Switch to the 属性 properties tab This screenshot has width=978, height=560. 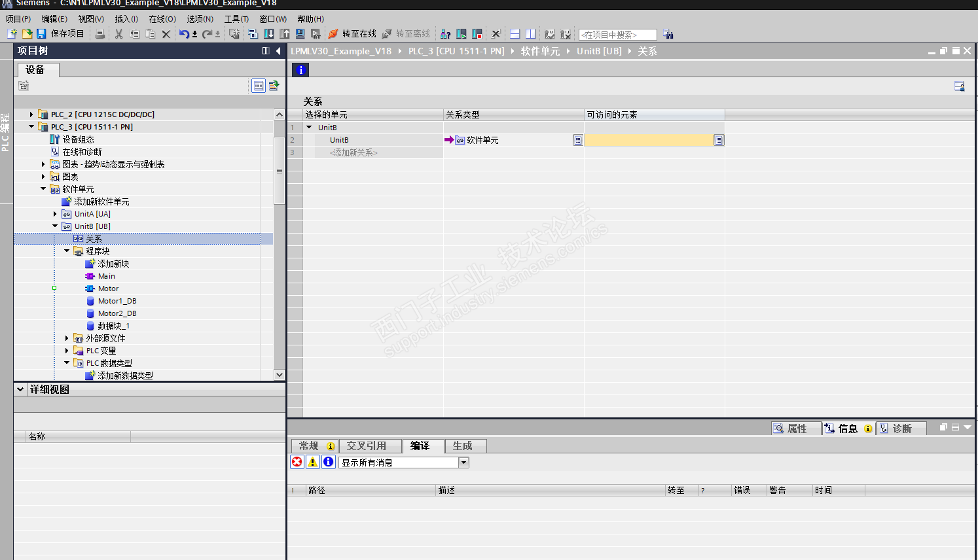[x=797, y=429]
